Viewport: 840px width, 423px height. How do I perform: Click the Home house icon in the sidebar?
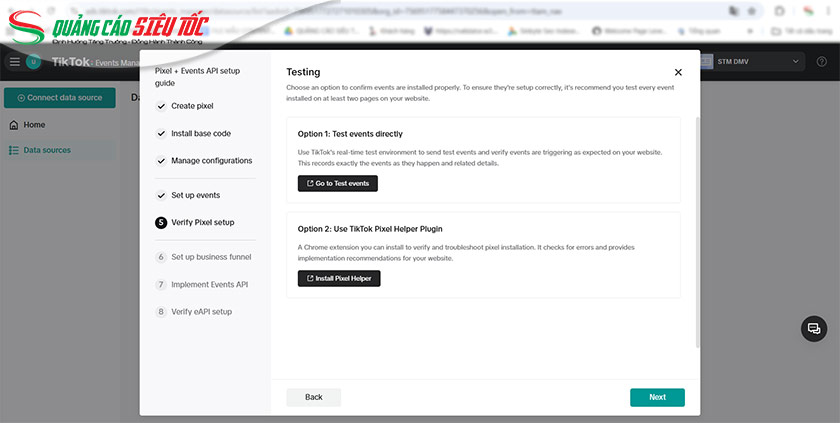click(x=13, y=125)
